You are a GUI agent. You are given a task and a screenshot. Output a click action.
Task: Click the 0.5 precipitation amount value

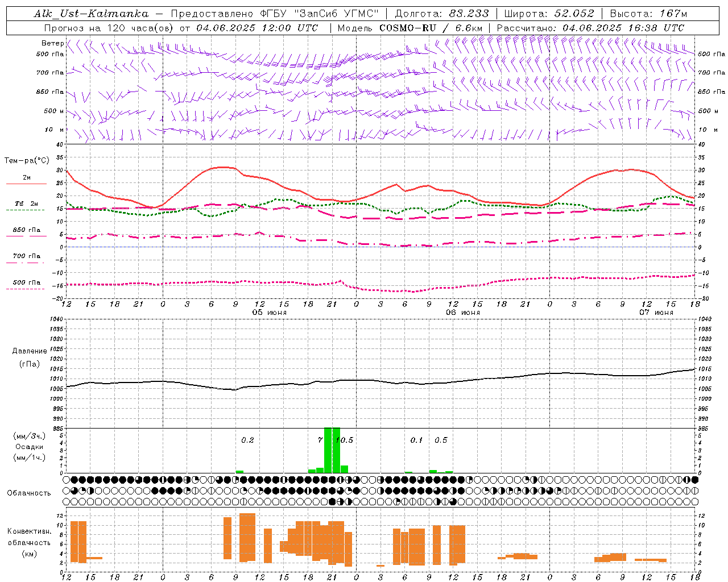(441, 440)
